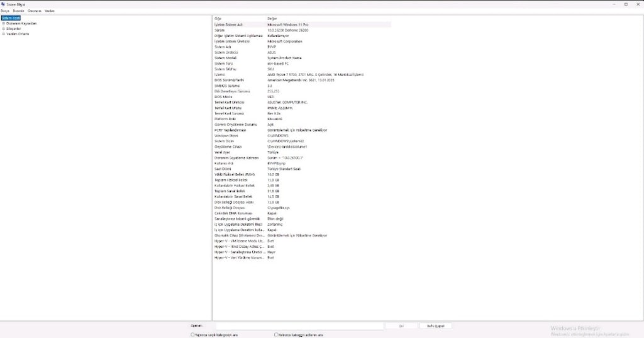Click the Aranan search input field
The image size is (644, 338).
point(300,325)
